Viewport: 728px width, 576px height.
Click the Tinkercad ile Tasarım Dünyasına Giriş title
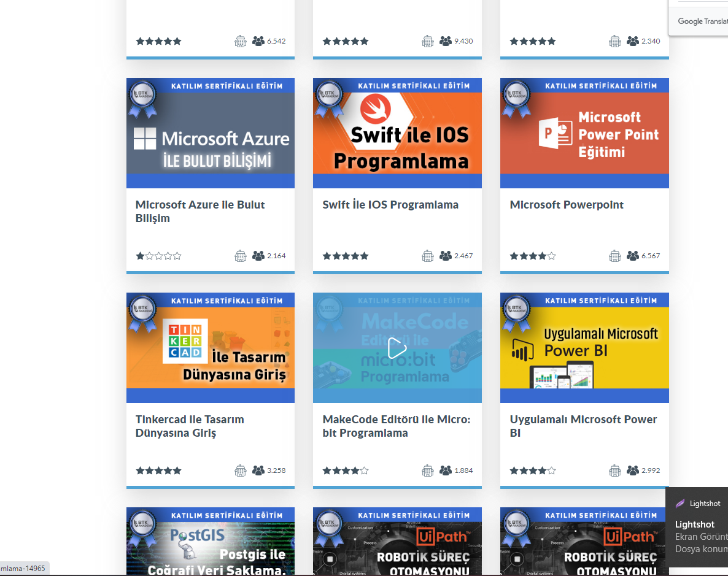point(190,426)
